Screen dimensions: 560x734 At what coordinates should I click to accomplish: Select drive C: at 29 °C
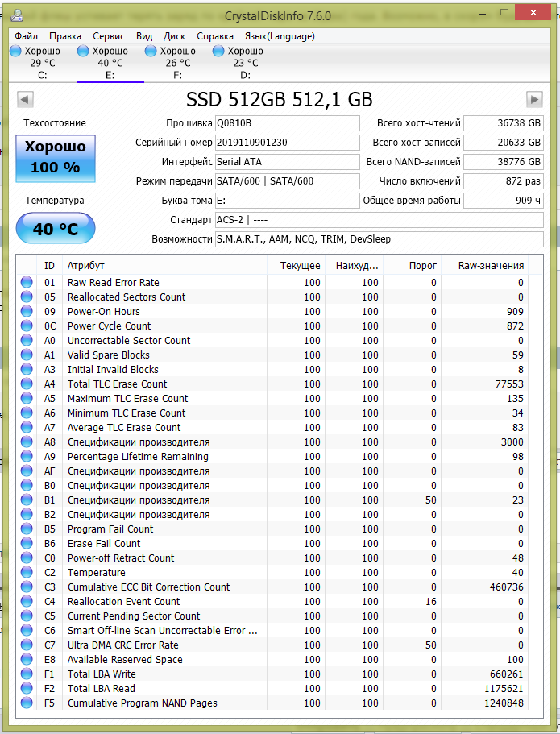[42, 63]
